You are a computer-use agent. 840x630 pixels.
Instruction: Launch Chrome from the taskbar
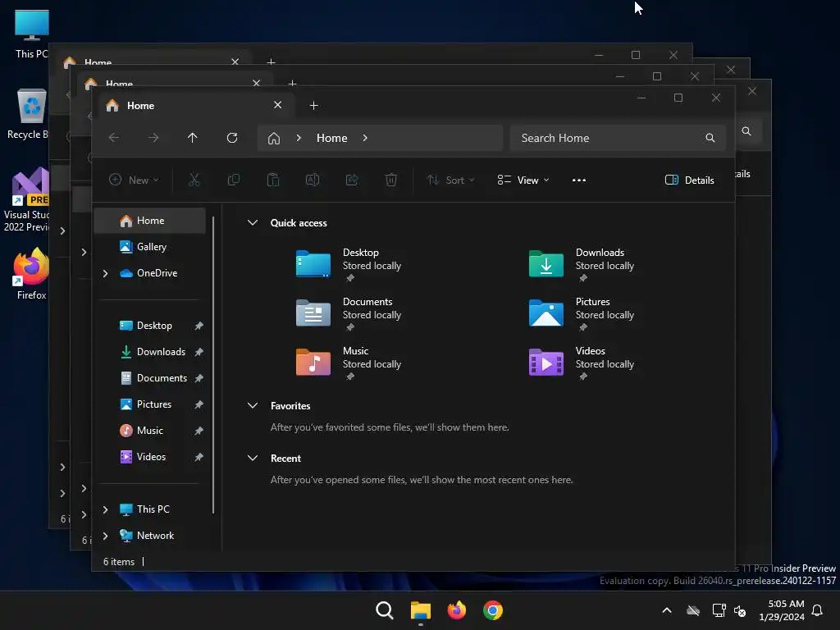click(x=493, y=610)
